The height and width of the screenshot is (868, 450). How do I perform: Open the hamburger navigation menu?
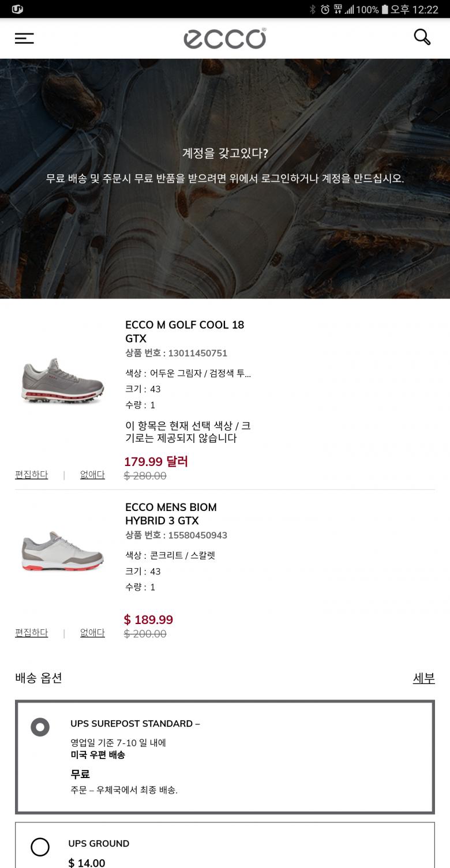coord(24,38)
